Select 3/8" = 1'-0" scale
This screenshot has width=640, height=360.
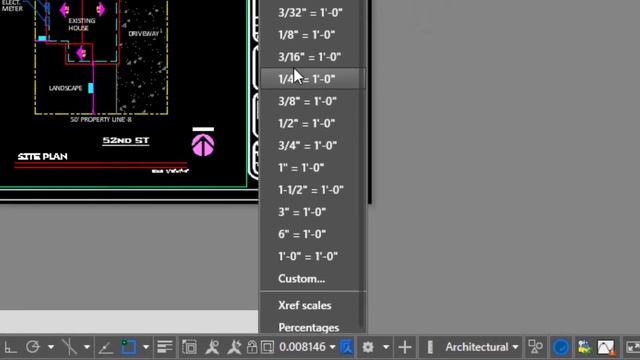tap(313, 101)
